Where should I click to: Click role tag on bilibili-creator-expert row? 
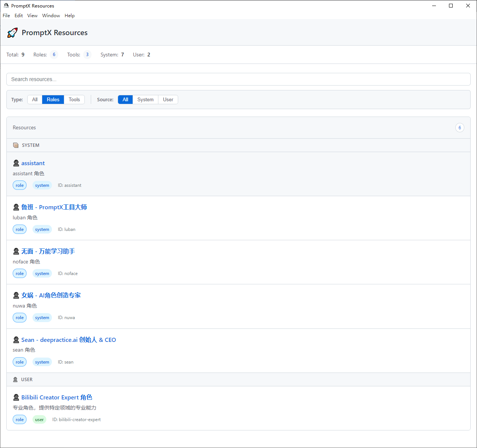[20, 420]
